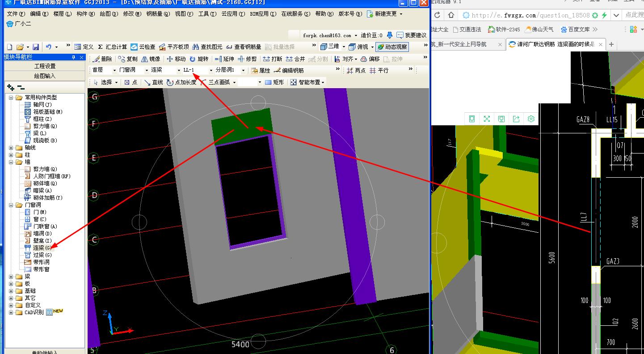Click the 平齐板顶 tool

(174, 47)
